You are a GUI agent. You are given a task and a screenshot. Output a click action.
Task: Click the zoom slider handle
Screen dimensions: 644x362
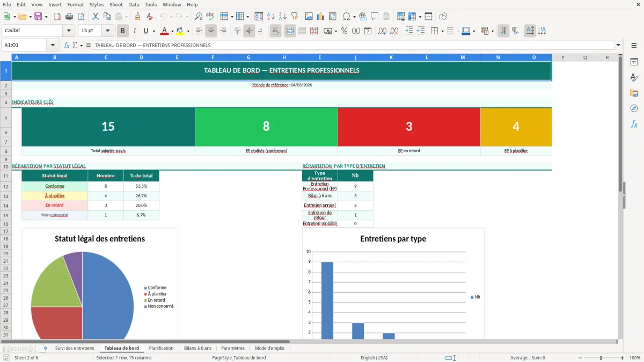coord(601,358)
